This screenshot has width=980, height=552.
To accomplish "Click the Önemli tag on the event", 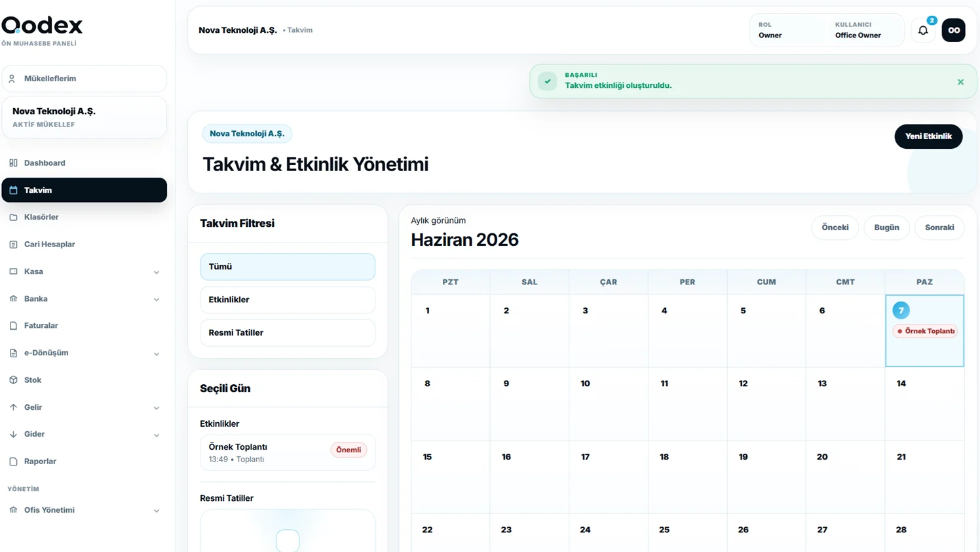I will click(349, 450).
